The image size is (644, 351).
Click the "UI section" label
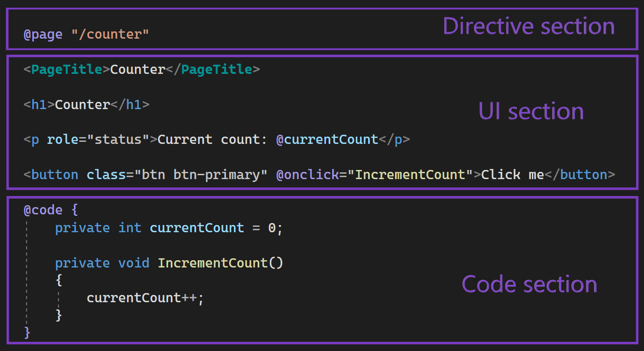pos(531,112)
